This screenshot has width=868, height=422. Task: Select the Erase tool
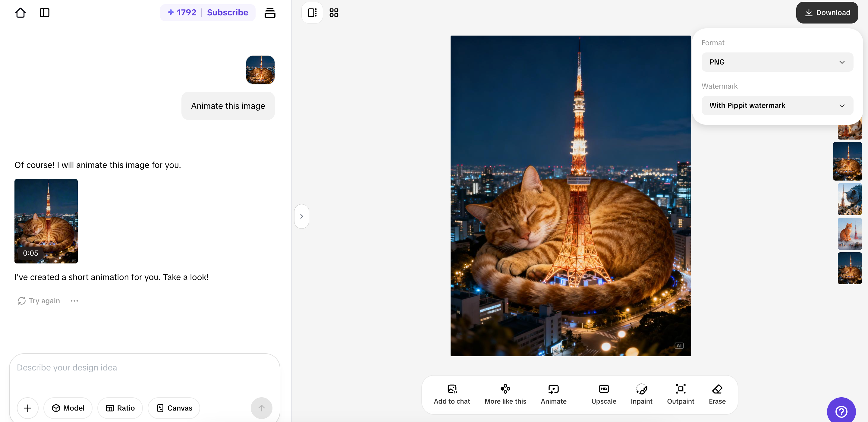[x=717, y=394]
